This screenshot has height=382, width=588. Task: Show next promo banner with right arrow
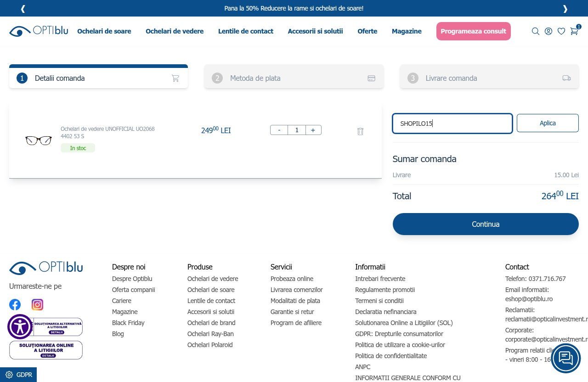click(x=565, y=8)
